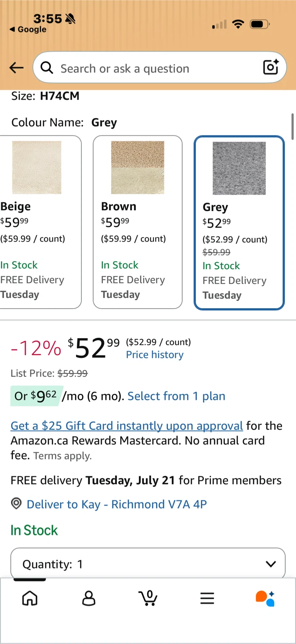Open camera lens search icon
Viewport: 296px width, 644px height.
pos(271,68)
